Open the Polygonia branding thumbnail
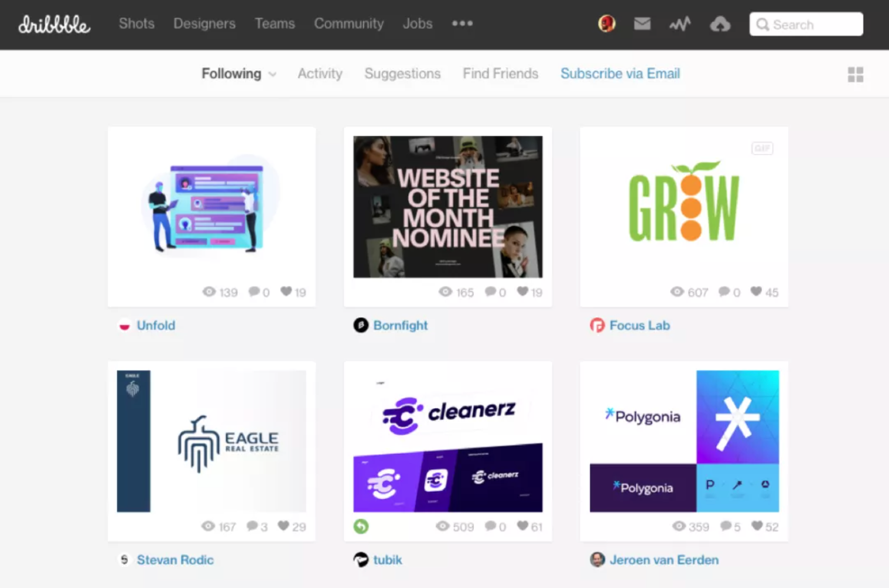 click(684, 441)
